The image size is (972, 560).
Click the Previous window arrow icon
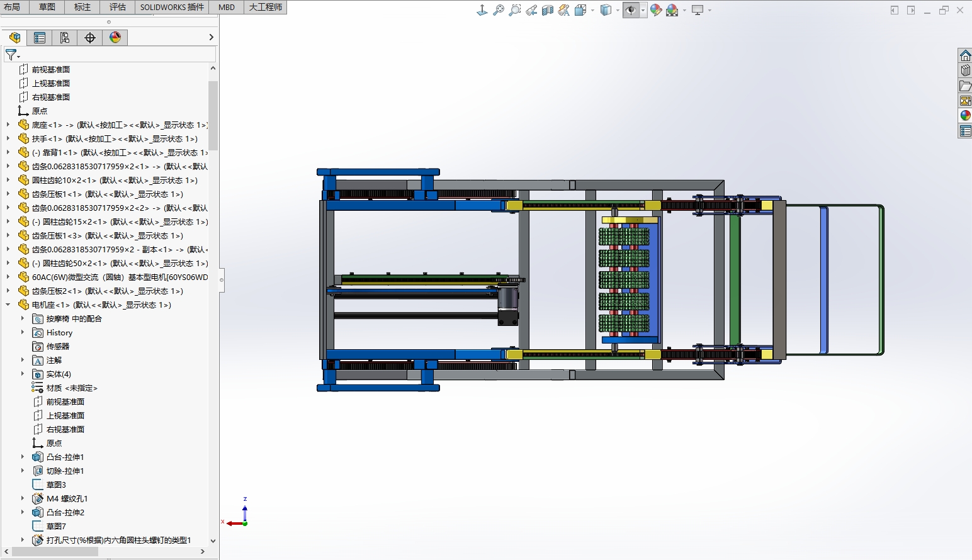click(895, 10)
